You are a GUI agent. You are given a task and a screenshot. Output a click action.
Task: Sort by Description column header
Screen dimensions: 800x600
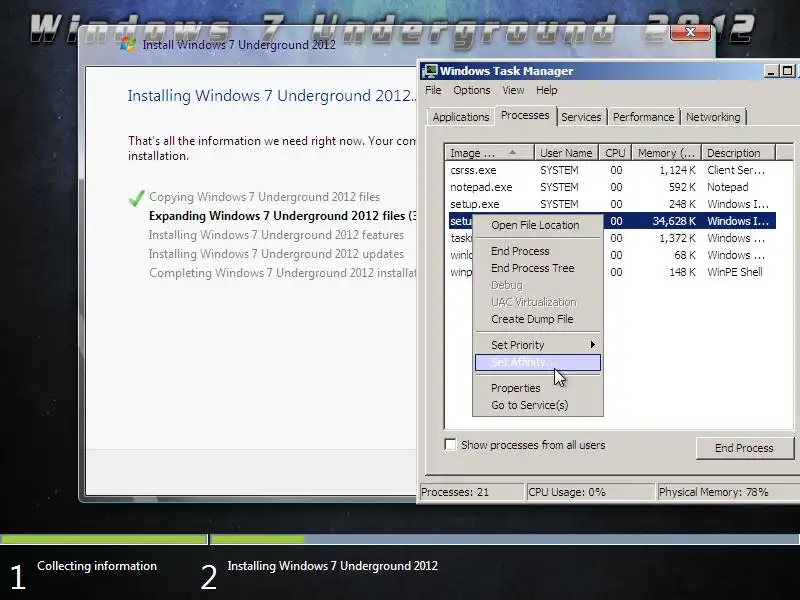point(738,153)
